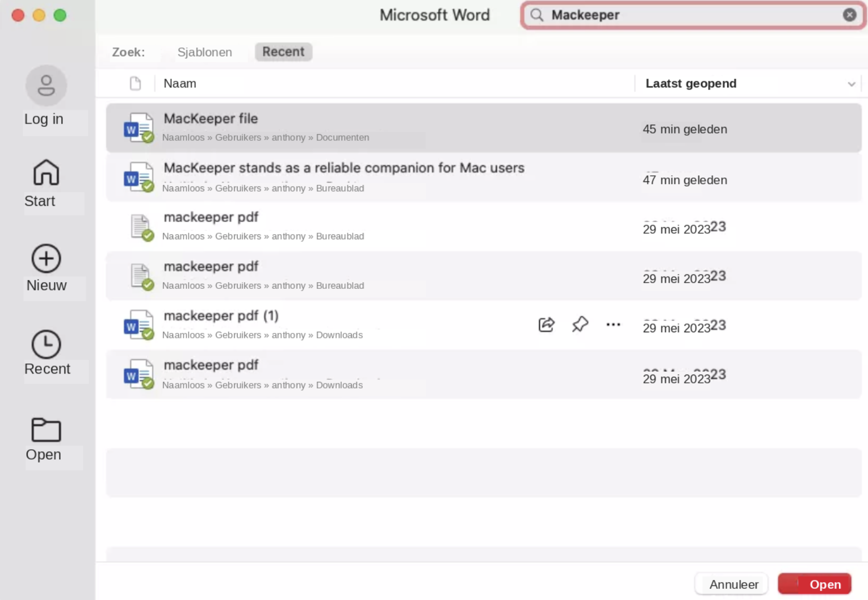Share the mackeeper pdf (1) file
Image resolution: width=868 pixels, height=600 pixels.
click(x=546, y=324)
